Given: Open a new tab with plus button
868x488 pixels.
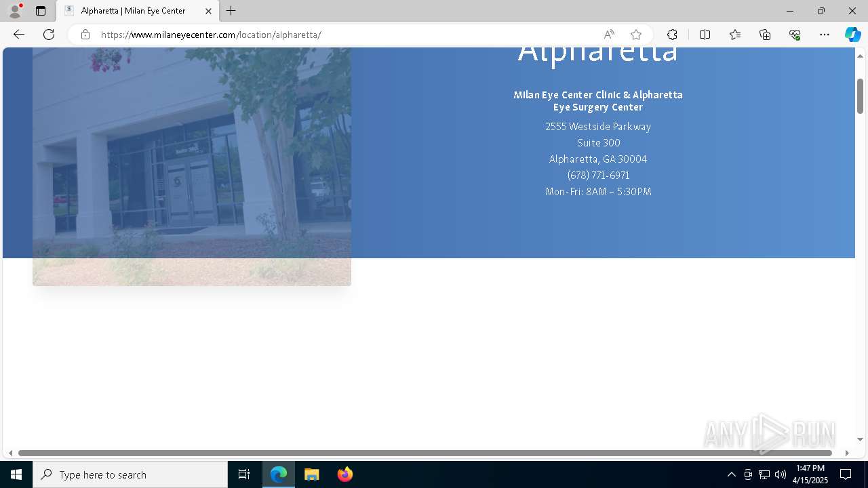Looking at the screenshot, I should pyautogui.click(x=231, y=11).
